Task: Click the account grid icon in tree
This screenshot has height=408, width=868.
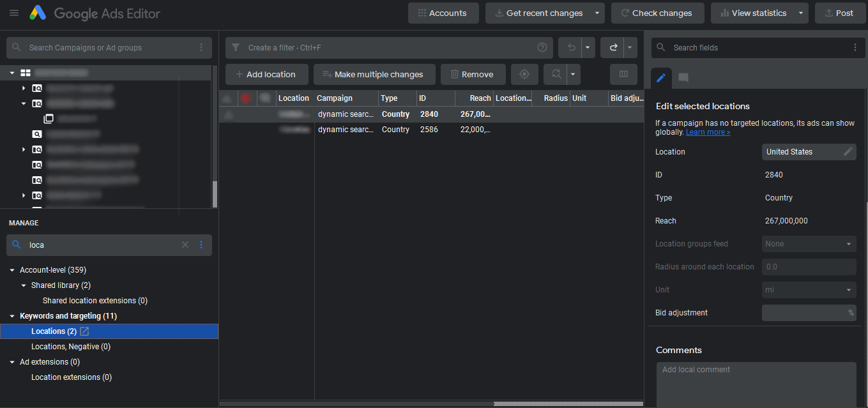Action: click(26, 73)
